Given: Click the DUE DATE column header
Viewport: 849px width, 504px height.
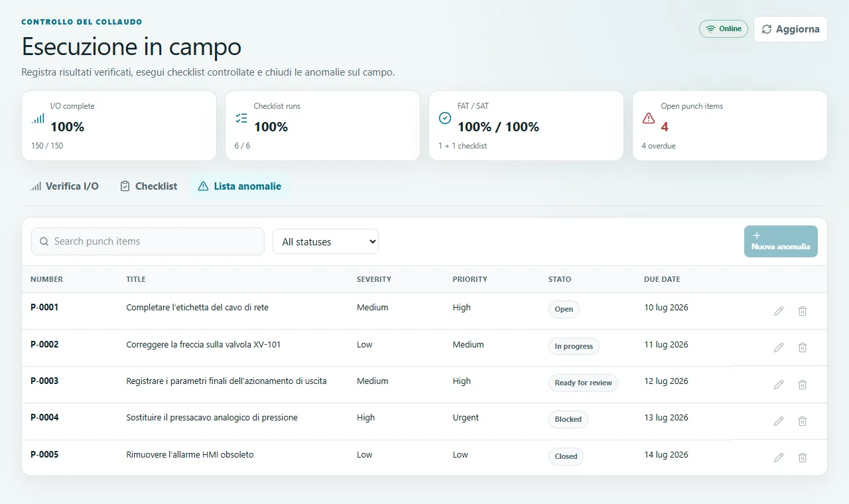Looking at the screenshot, I should tap(662, 279).
